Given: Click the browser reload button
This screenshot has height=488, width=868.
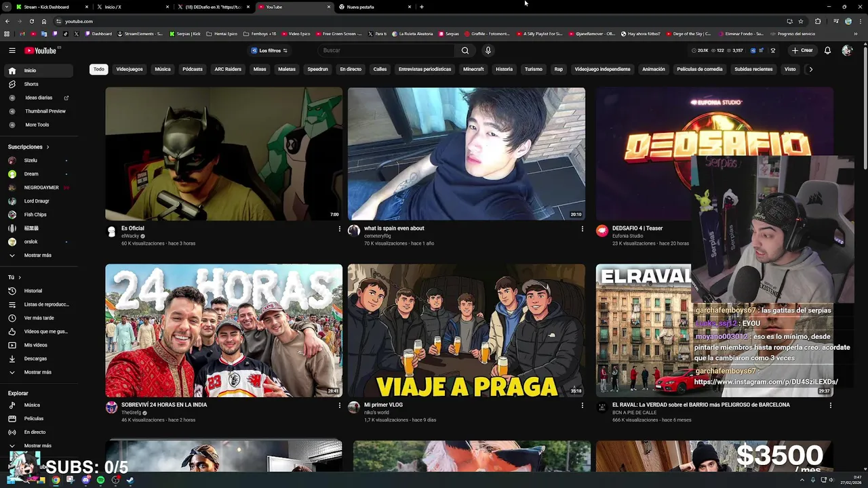Looking at the screenshot, I should point(31,21).
